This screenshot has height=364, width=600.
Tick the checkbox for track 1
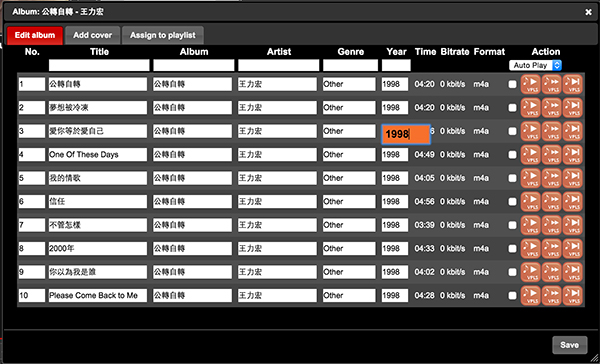pos(512,85)
